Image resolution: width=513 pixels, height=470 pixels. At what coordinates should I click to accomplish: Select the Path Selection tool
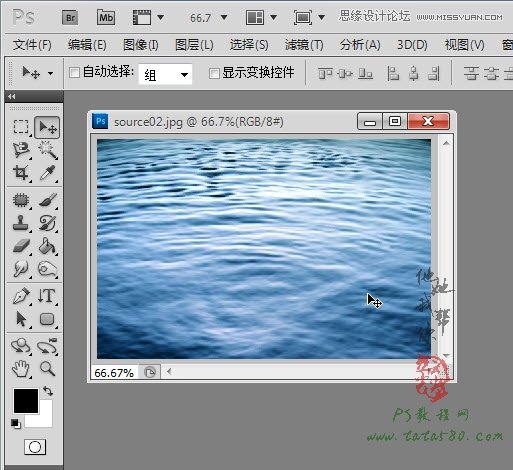coord(21,319)
